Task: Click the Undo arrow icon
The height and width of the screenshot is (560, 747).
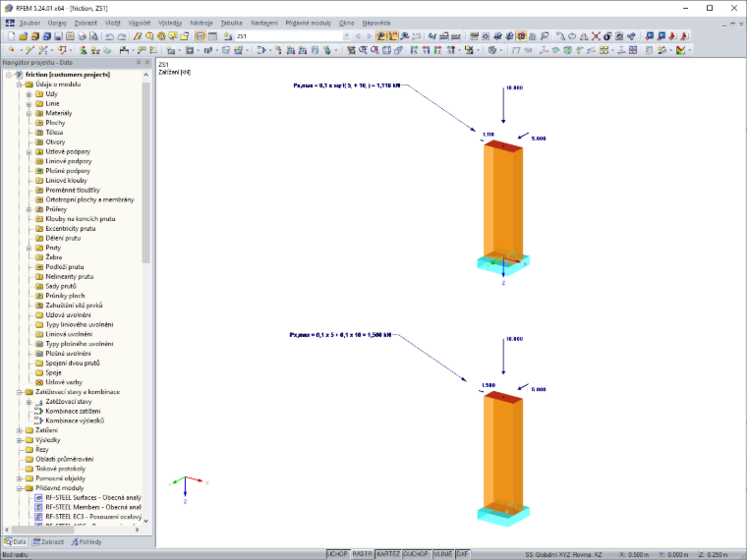Action: (x=109, y=36)
